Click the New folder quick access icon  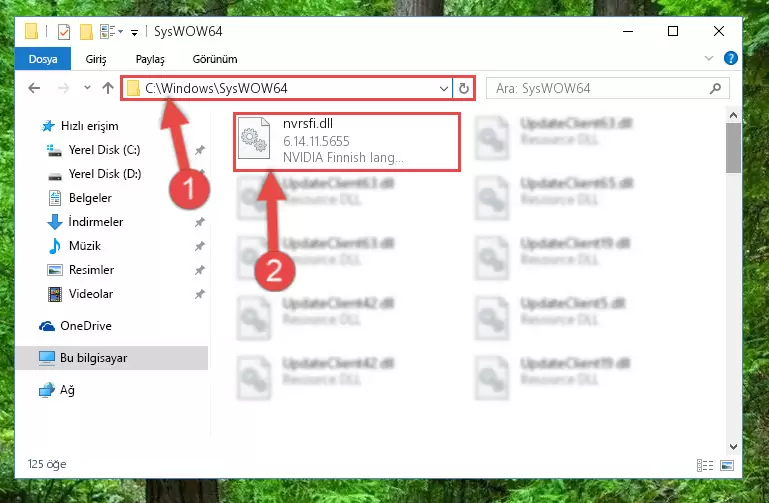click(x=86, y=32)
